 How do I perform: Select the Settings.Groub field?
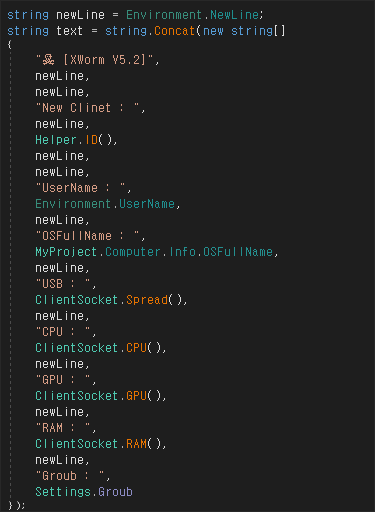(84, 492)
